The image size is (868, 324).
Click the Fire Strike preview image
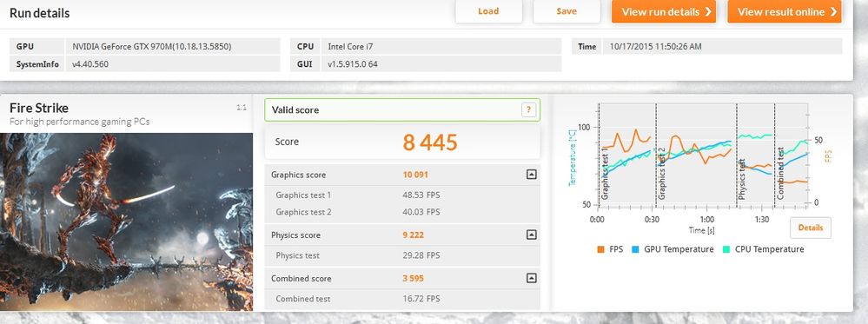126,222
